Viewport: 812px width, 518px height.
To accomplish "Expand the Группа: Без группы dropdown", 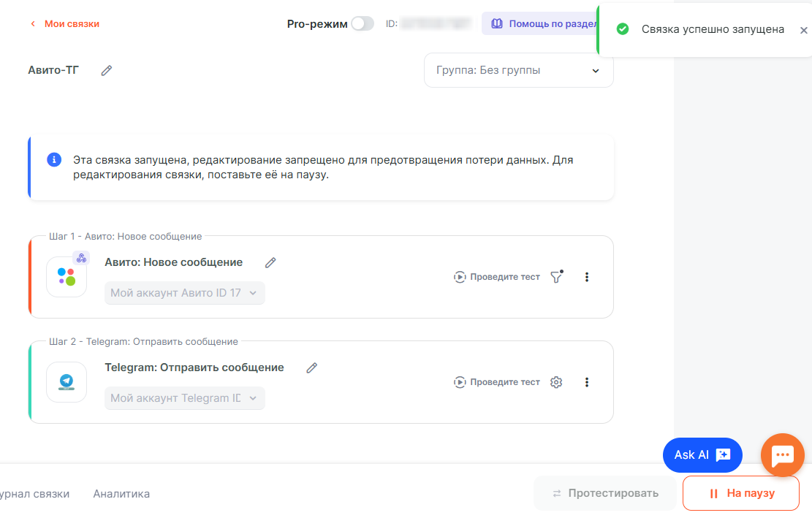I will 518,71.
